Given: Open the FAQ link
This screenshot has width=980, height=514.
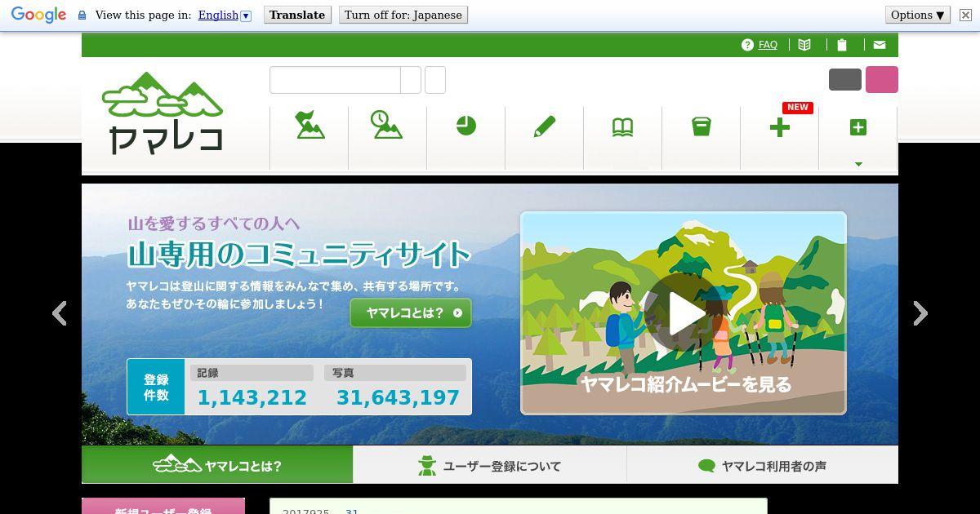Looking at the screenshot, I should coord(768,45).
